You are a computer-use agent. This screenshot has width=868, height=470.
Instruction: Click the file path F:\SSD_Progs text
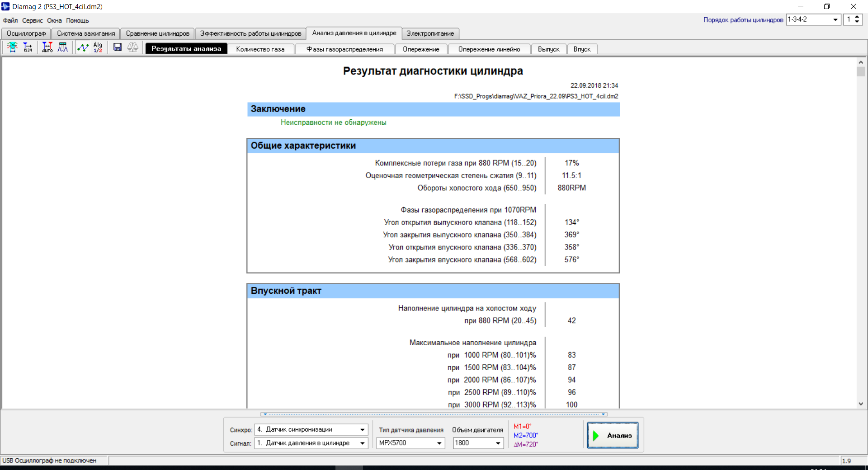(x=536, y=96)
